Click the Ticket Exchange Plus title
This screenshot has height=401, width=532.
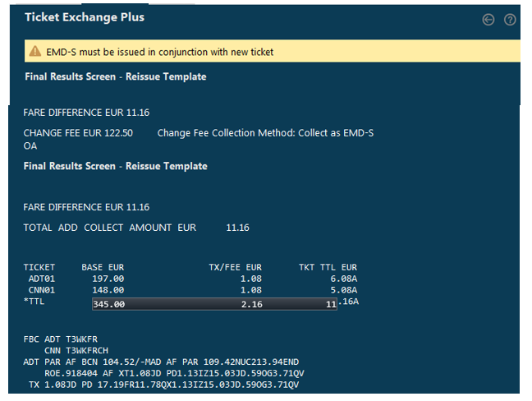pyautogui.click(x=85, y=17)
